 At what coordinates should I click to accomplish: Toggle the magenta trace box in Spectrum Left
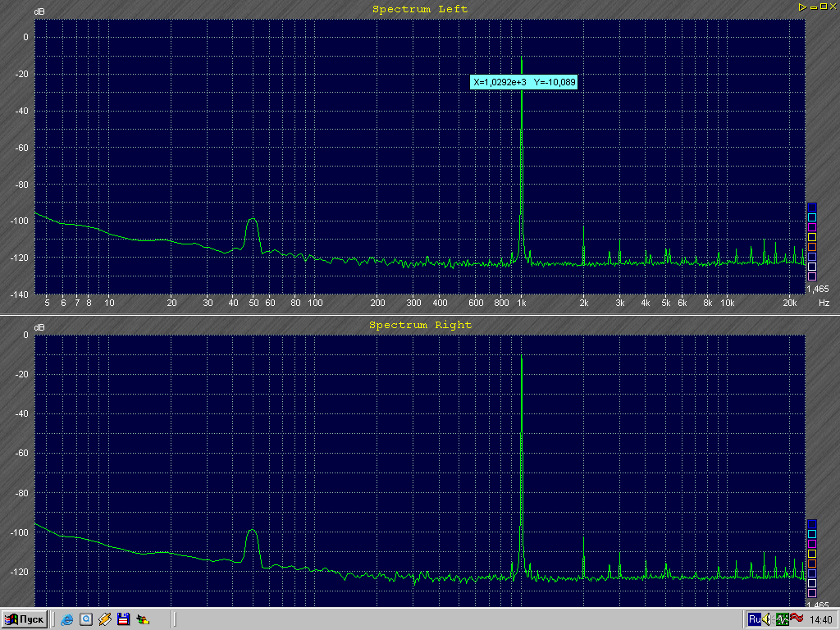[x=812, y=226]
